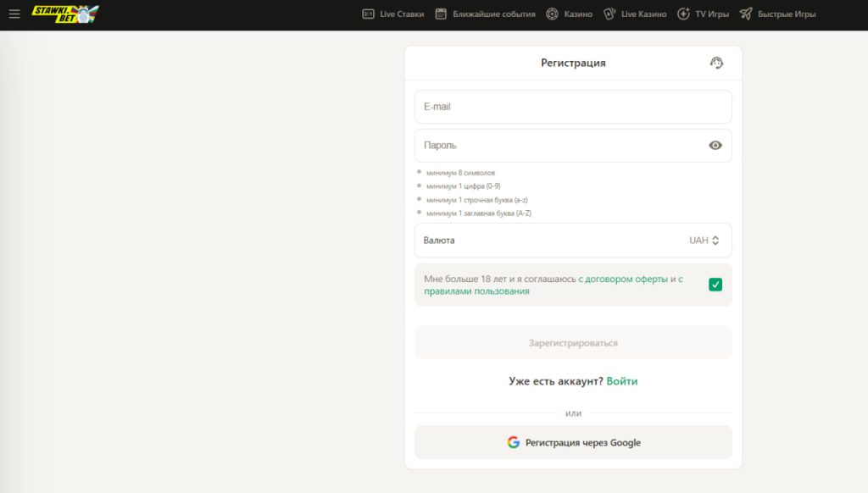Viewport: 868px width, 493px height.
Task: Open support chat via headset icon
Action: click(716, 63)
